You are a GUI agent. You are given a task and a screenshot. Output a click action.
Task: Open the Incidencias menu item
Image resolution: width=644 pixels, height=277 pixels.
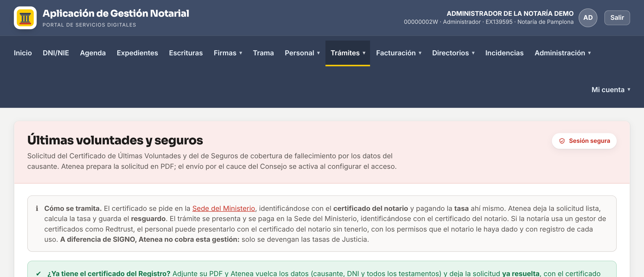click(x=504, y=53)
